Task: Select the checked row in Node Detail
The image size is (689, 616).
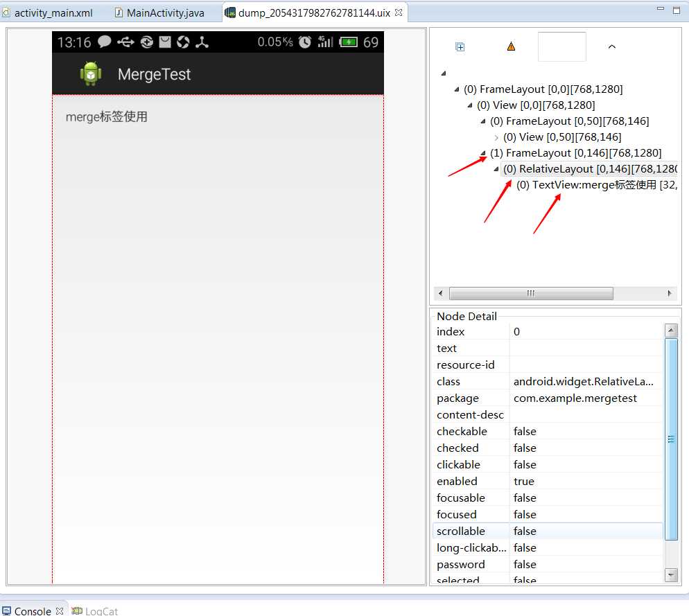Action: [x=548, y=448]
